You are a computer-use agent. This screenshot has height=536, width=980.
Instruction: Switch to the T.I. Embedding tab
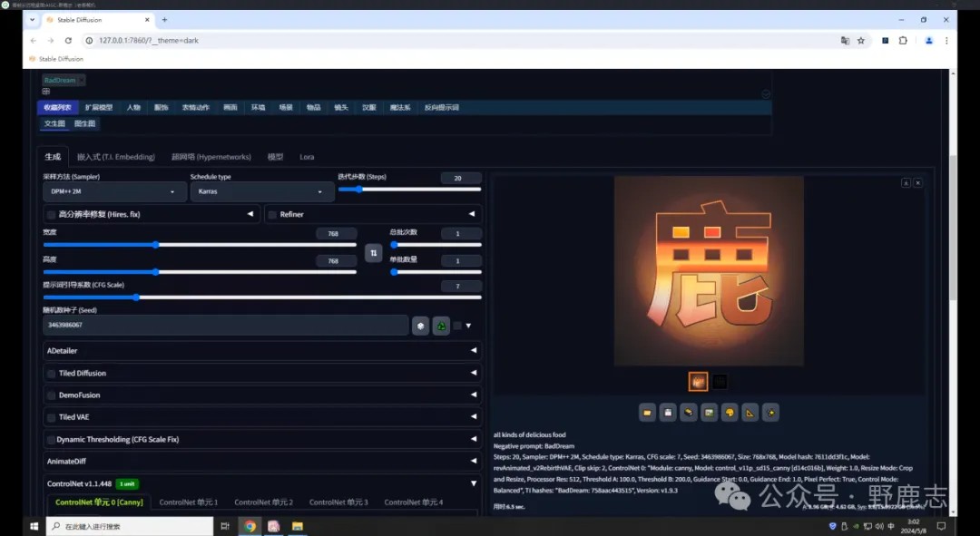click(x=116, y=157)
